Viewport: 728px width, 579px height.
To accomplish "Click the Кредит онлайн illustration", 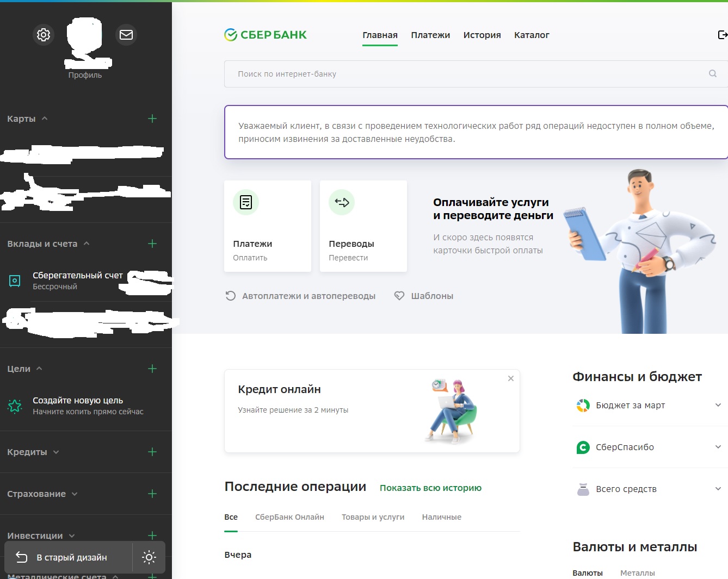I will click(452, 411).
